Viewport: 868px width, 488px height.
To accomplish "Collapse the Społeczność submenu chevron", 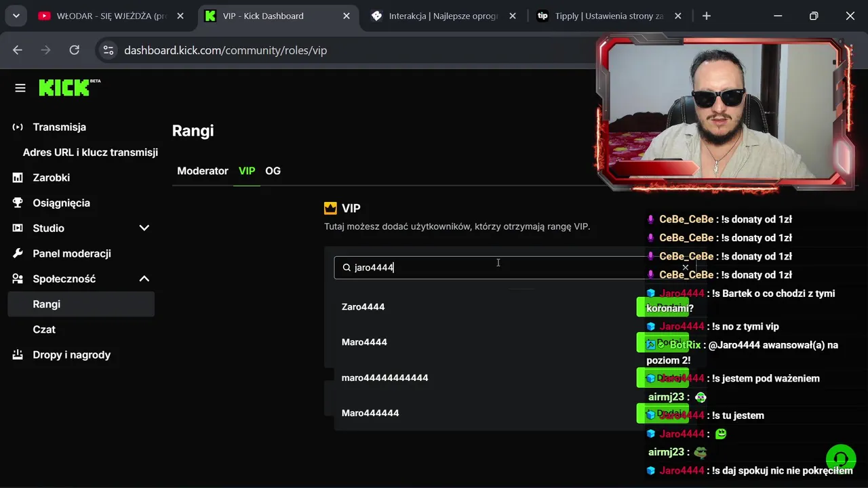I will coord(144,279).
